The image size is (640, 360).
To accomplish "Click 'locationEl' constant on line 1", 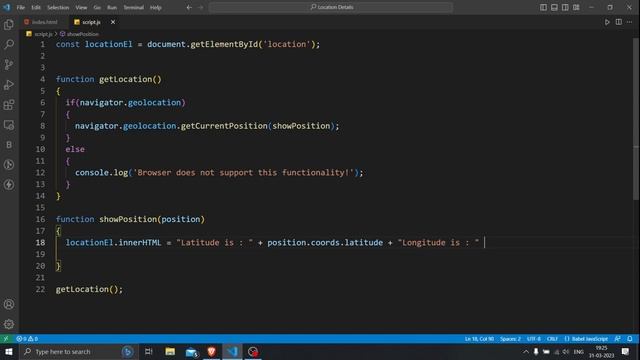I will [109, 44].
